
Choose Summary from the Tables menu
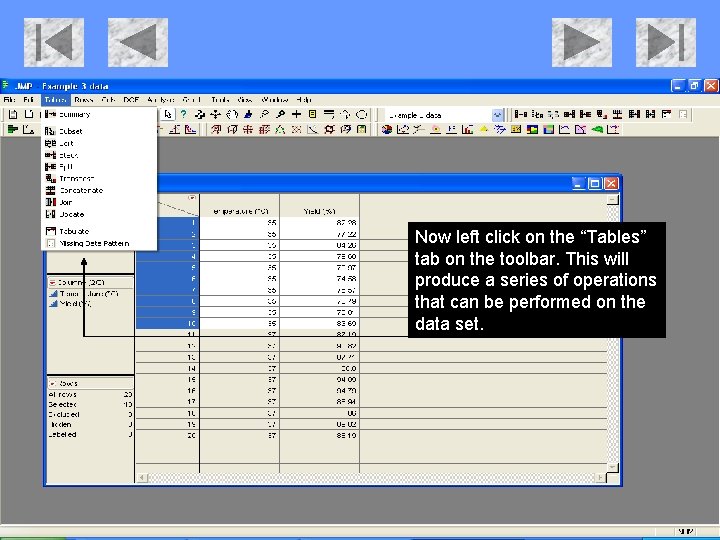click(99, 114)
